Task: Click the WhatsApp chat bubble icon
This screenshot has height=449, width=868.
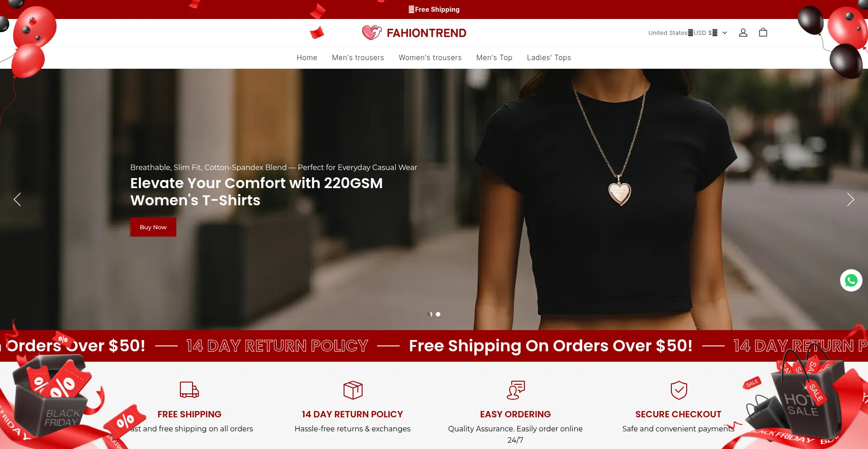Action: click(x=851, y=280)
